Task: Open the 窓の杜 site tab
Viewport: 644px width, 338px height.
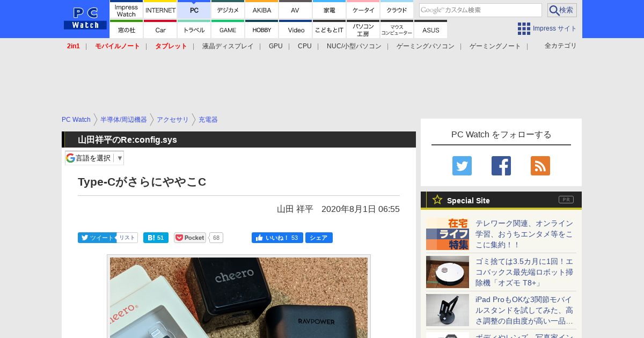Action: (x=126, y=29)
